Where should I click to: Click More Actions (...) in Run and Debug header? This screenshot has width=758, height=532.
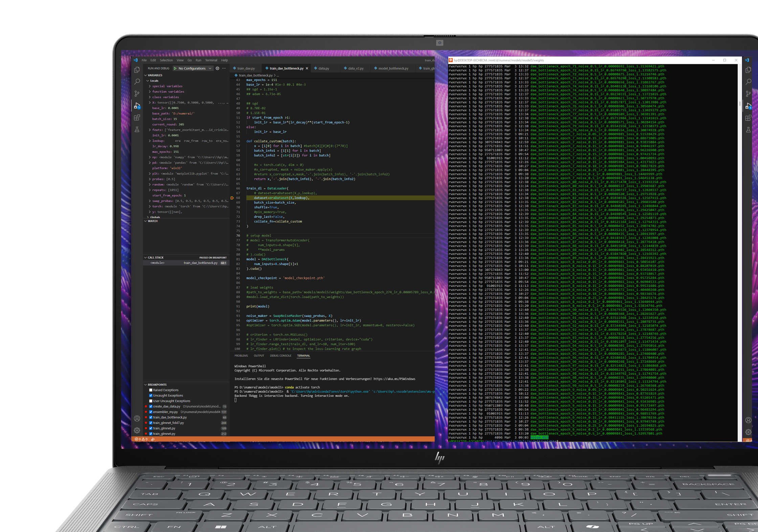[223, 68]
